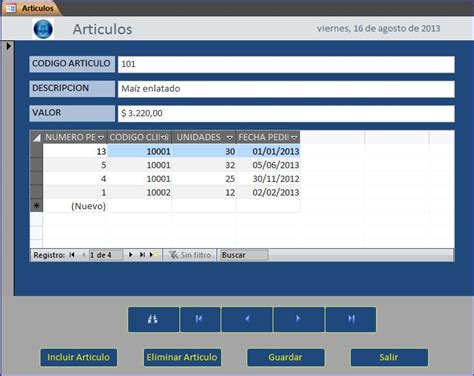The width and height of the screenshot is (474, 376).
Task: Click the CODIGO ARTICULO label
Action: pyautogui.click(x=72, y=64)
